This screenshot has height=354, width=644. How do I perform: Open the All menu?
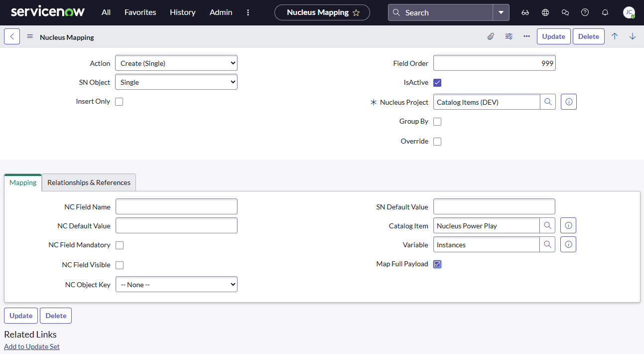click(106, 12)
